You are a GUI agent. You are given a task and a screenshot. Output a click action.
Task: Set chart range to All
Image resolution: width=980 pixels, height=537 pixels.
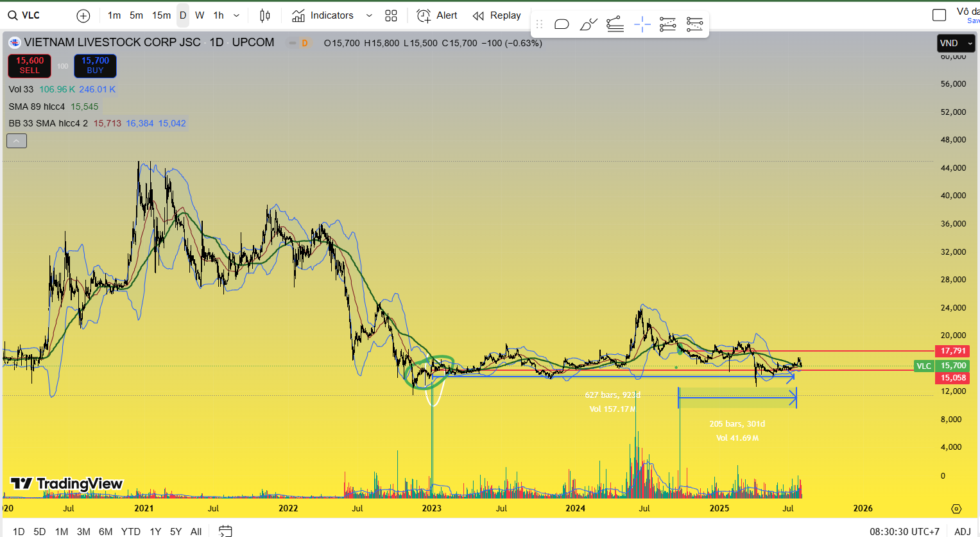tap(196, 531)
